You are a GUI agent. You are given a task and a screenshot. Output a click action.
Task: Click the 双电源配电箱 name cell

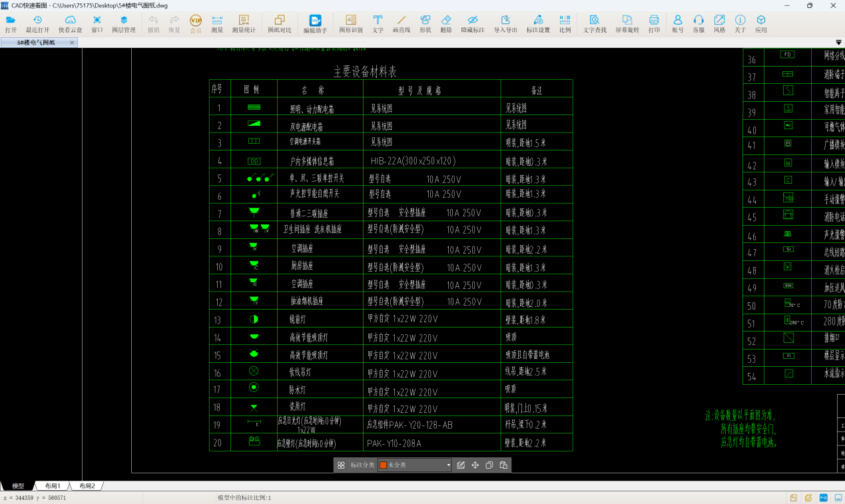[306, 126]
